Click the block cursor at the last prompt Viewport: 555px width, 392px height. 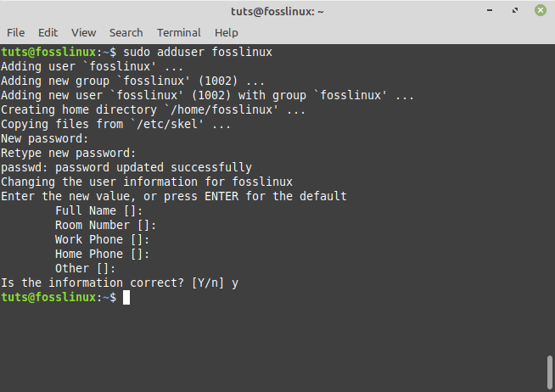coord(126,298)
